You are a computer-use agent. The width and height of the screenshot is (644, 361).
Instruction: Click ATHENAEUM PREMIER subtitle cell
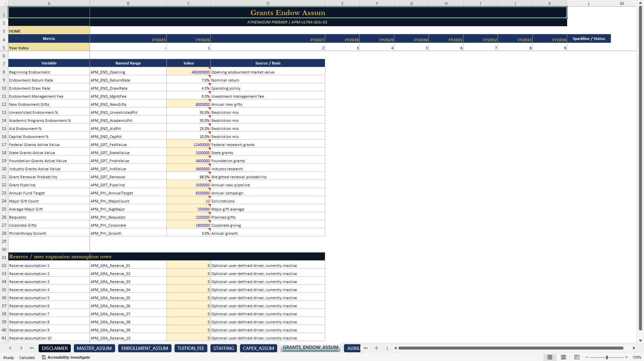click(287, 22)
